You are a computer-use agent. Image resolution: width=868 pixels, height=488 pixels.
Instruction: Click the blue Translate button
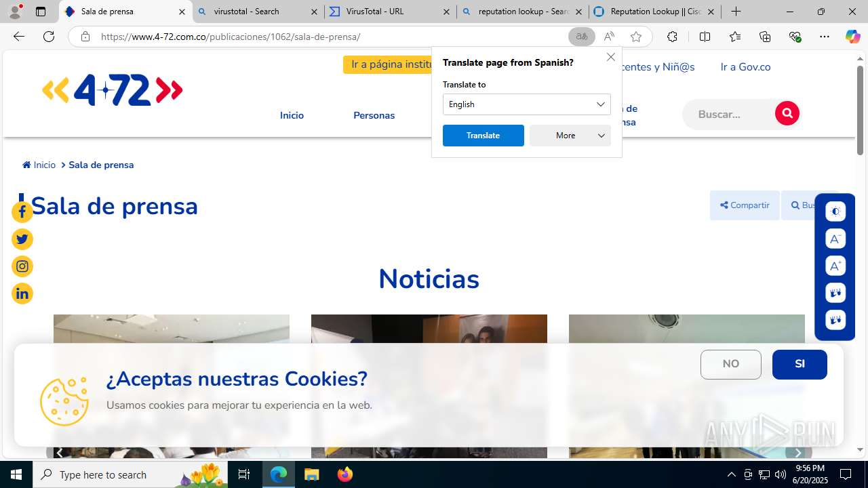coord(484,136)
